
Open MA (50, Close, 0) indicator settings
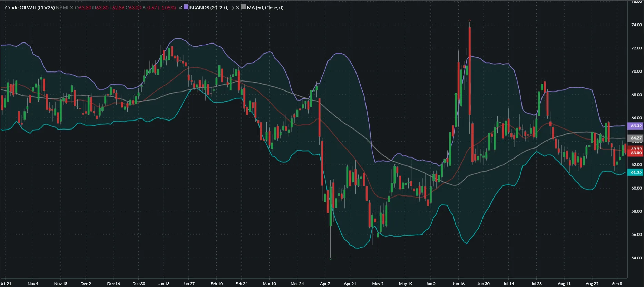click(x=265, y=8)
